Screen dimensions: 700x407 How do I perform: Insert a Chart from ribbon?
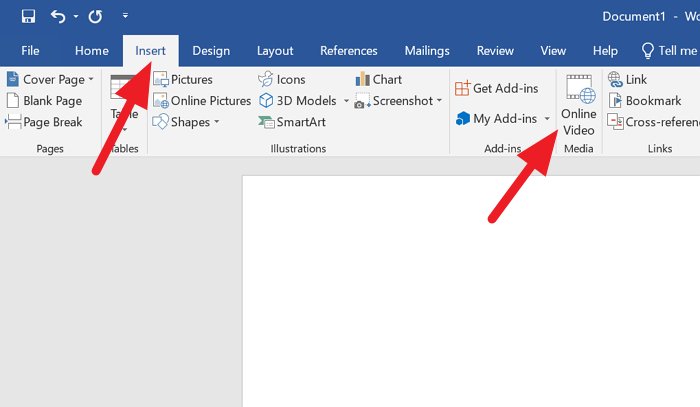[378, 79]
